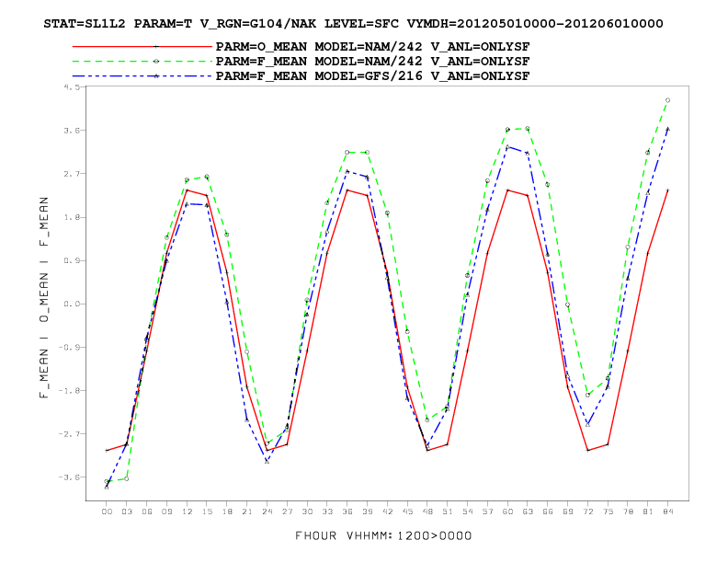Click the y-axis tick label 3.6
Viewport: 728px width, 563px height.
coord(73,131)
